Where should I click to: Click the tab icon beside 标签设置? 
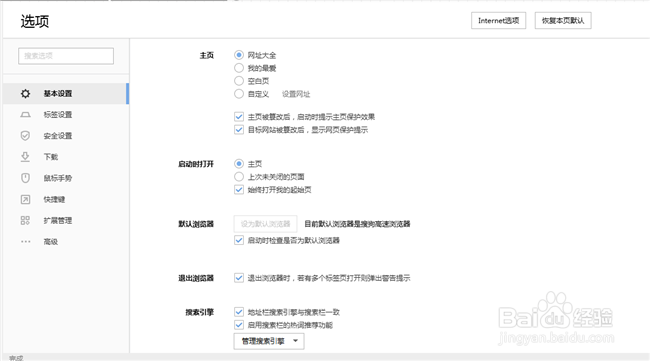(25, 115)
